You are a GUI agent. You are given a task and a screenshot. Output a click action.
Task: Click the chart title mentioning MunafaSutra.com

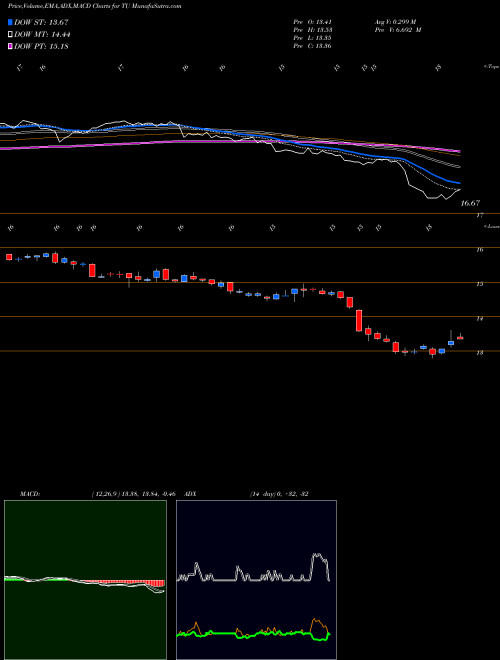point(95,6)
